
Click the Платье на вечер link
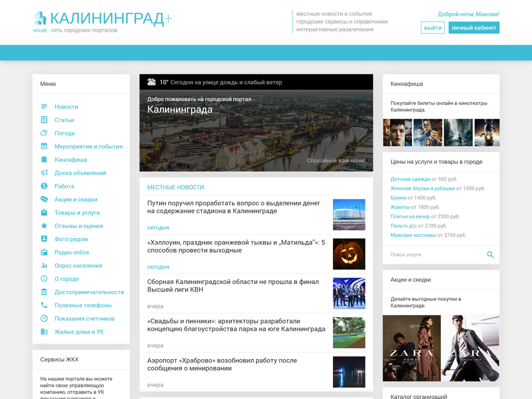[x=410, y=216]
